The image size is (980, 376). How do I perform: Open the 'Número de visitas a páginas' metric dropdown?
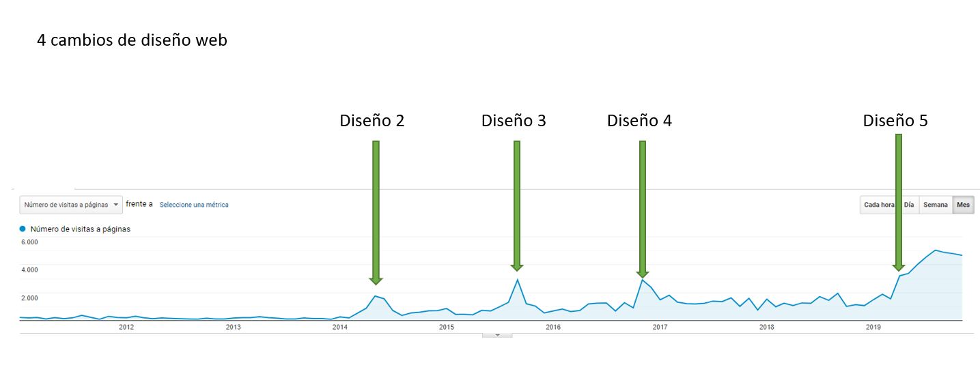pyautogui.click(x=71, y=204)
